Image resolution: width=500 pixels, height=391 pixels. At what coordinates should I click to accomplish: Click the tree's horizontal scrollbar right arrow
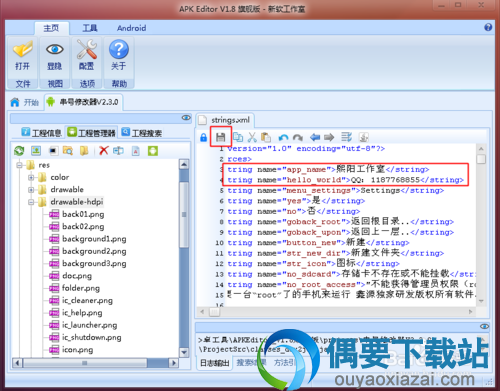[173, 363]
